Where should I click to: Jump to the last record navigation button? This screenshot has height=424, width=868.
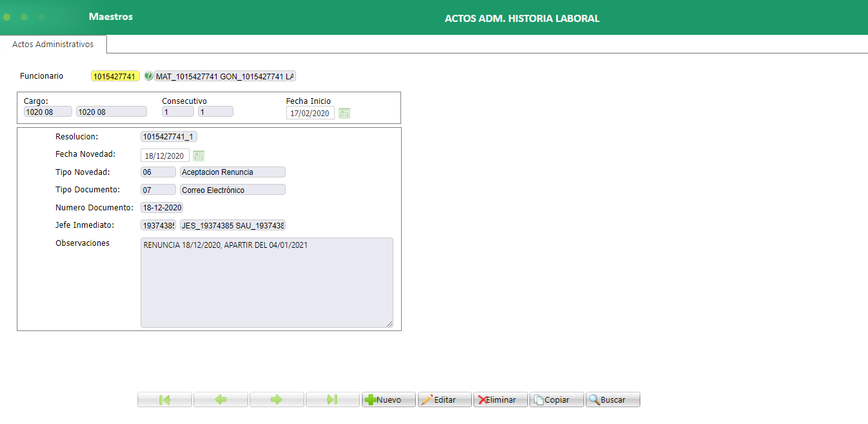(x=333, y=400)
